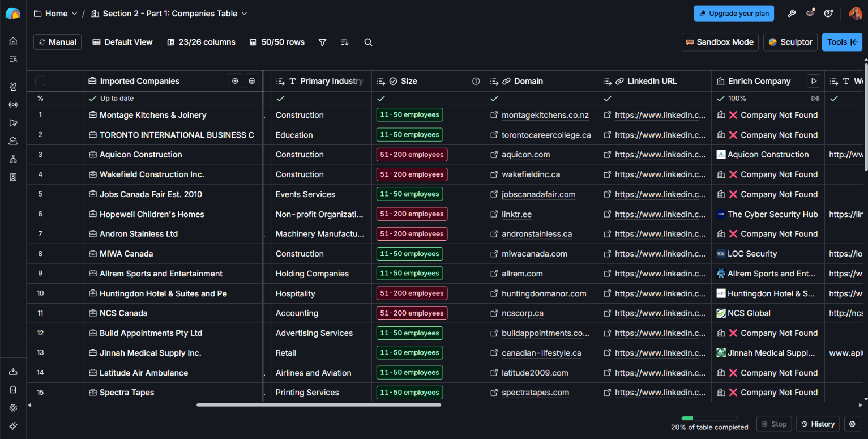868x439 pixels.
Task: Click the horizontal scrollbar thumb
Action: point(319,405)
